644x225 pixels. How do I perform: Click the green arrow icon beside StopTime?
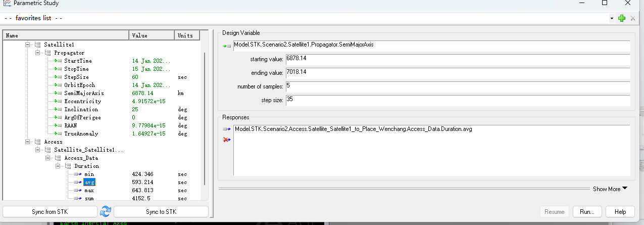(x=58, y=69)
